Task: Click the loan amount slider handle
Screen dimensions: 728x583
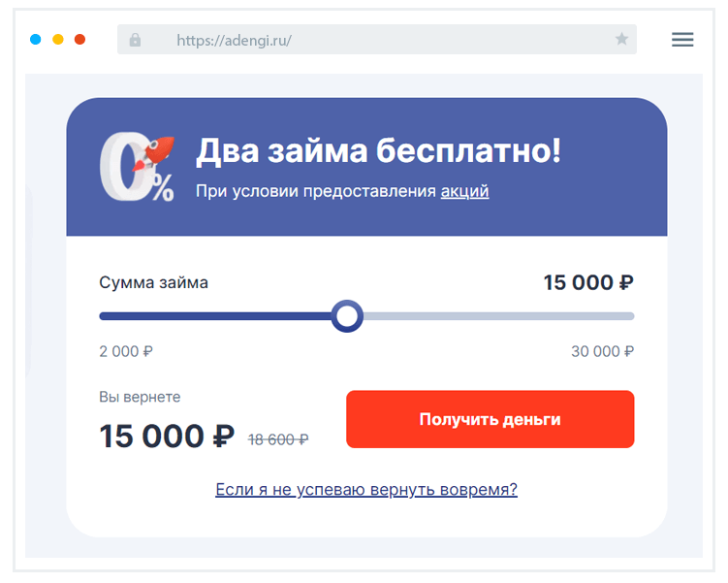Action: [346, 316]
